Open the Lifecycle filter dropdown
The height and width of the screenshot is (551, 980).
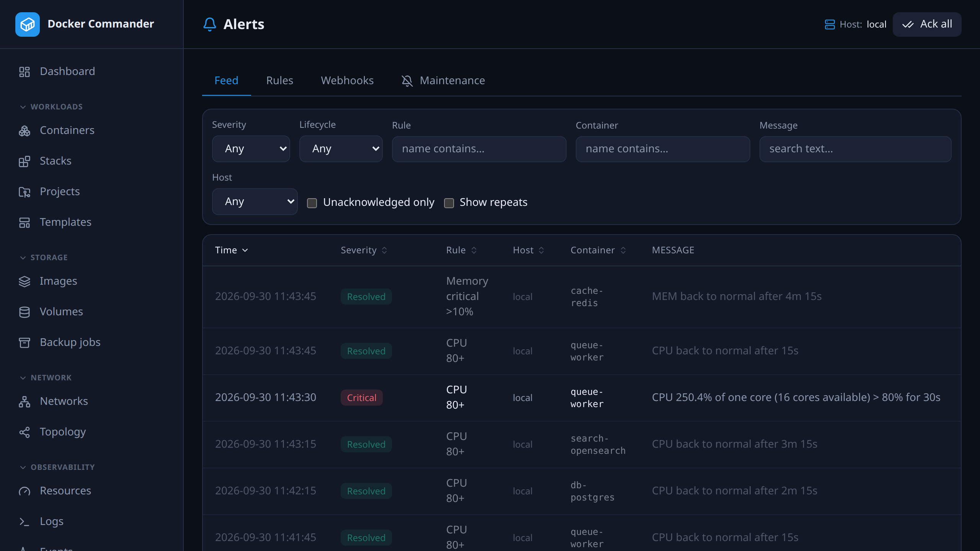click(341, 149)
